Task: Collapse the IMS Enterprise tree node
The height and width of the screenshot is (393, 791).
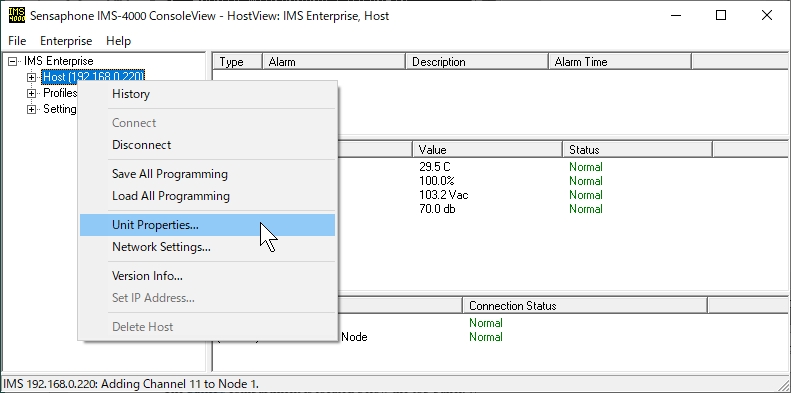Action: (13, 61)
